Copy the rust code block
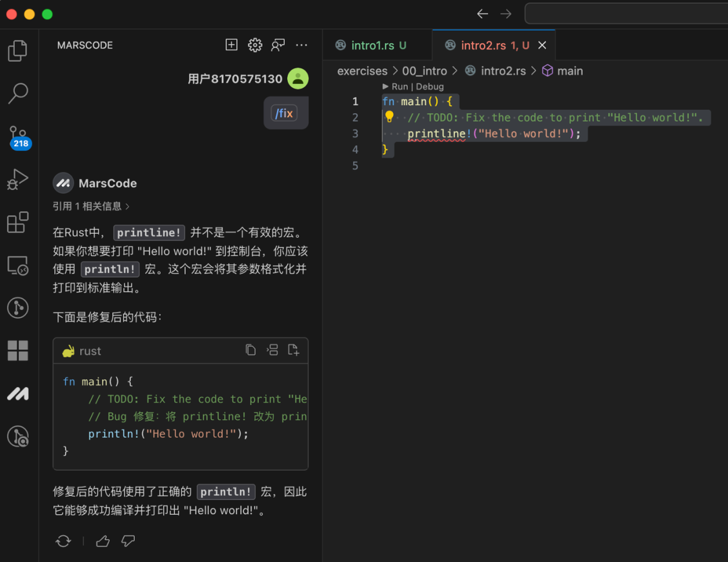728x562 pixels. coord(251,350)
